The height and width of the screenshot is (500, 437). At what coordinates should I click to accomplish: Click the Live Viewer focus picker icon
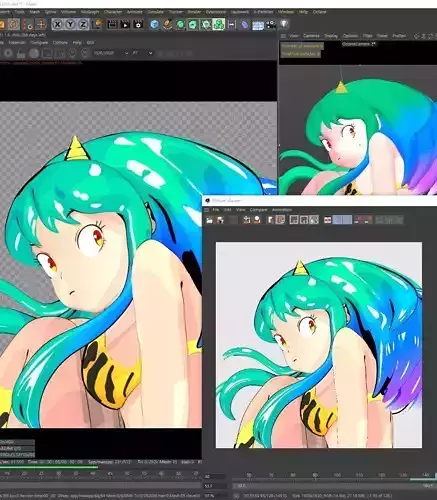coord(72,53)
